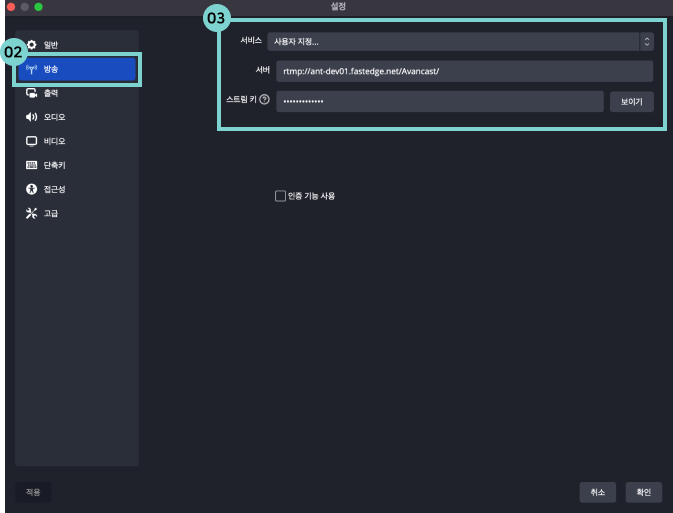
Task: Open the 출력 output settings icon
Action: pyautogui.click(x=31, y=93)
